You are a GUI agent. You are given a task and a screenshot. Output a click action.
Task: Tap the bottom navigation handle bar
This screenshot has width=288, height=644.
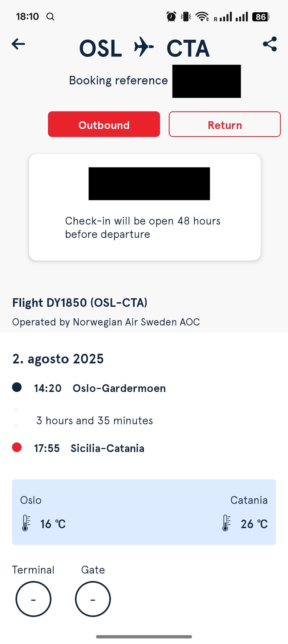(x=144, y=637)
